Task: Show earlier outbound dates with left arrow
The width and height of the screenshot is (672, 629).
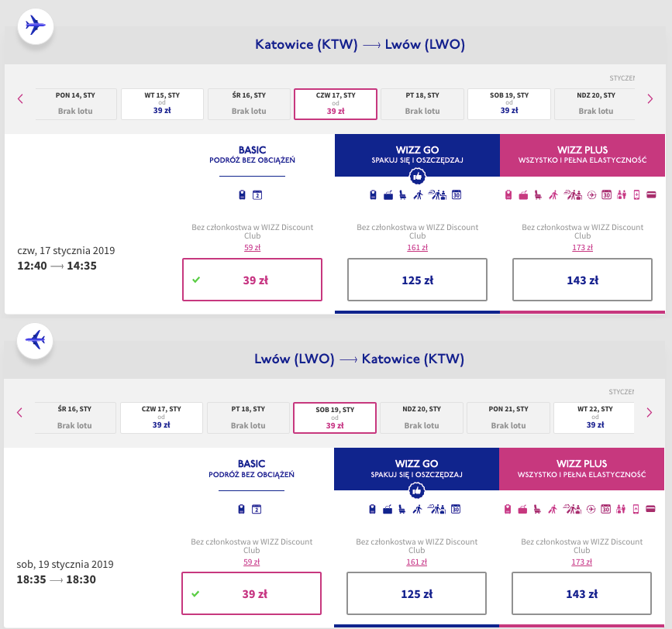Action: (x=21, y=98)
